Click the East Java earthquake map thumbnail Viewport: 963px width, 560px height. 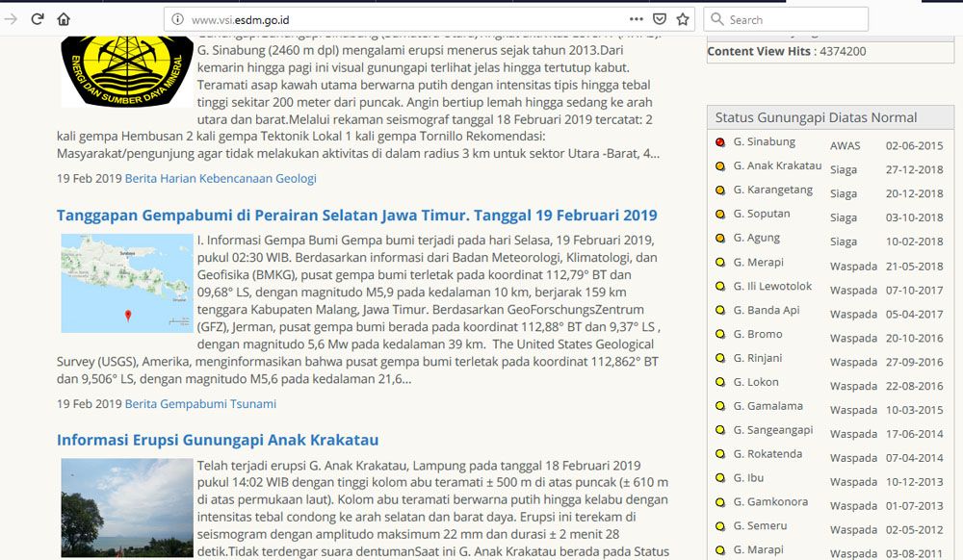click(126, 282)
